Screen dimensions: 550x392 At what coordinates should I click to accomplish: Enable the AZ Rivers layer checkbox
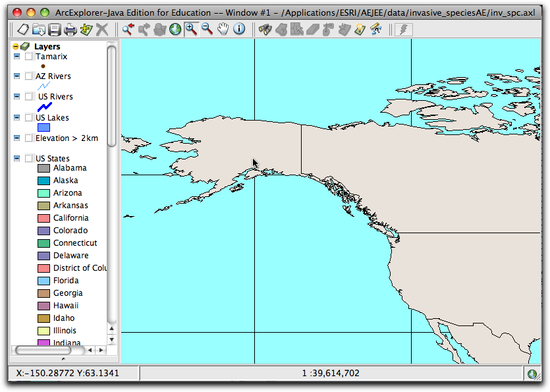[29, 76]
